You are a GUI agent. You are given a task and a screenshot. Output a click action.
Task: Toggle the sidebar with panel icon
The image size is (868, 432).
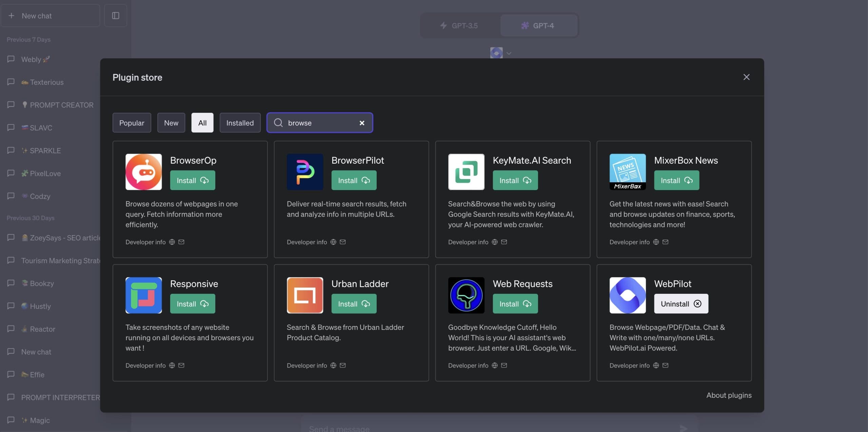[x=116, y=16]
